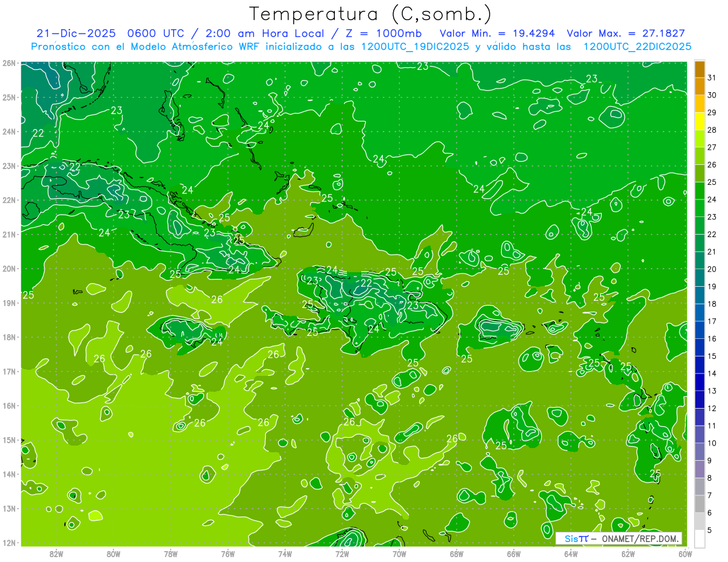Click the '23N' latitude axis label
Screen dimensions: 728x562
click(x=9, y=166)
